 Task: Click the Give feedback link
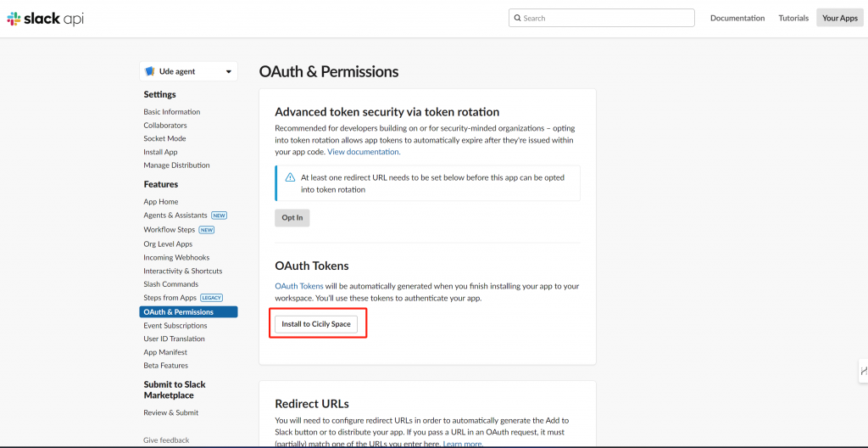(x=166, y=440)
